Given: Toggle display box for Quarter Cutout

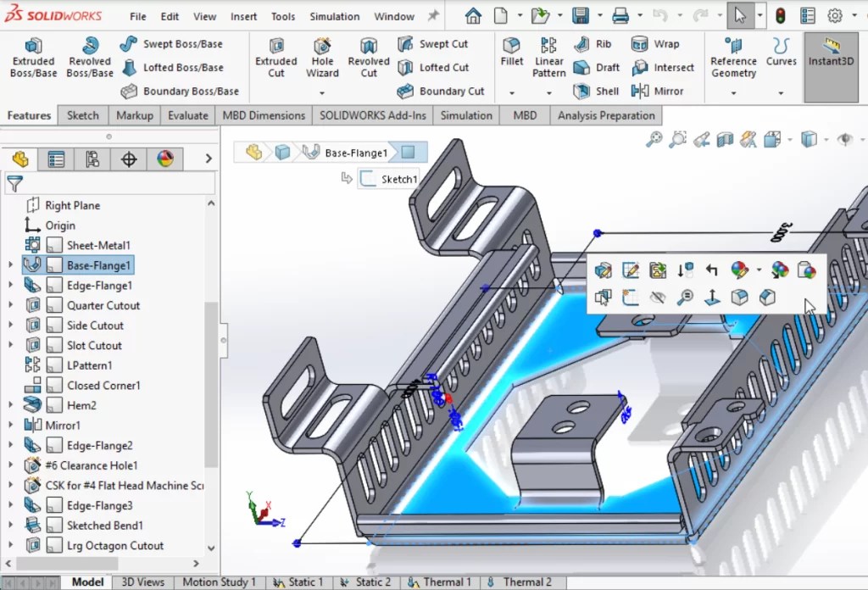Looking at the screenshot, I should coord(54,305).
